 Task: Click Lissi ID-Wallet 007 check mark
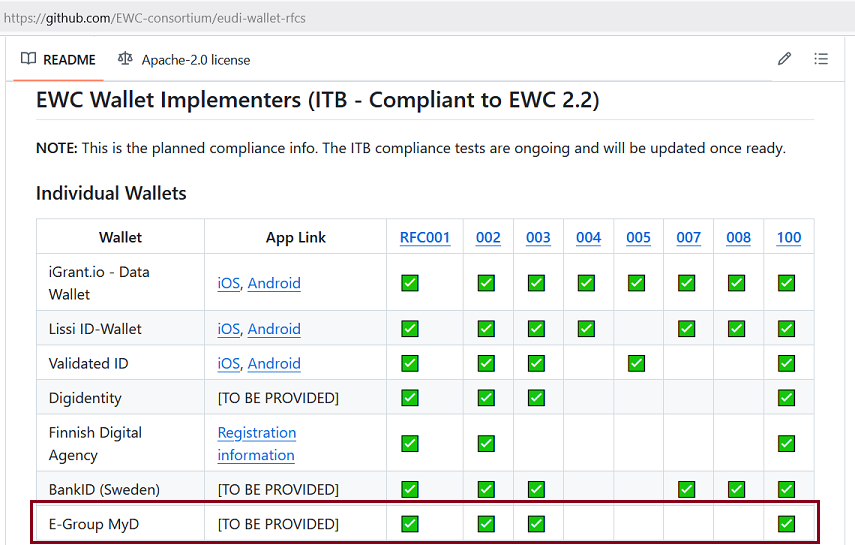687,328
